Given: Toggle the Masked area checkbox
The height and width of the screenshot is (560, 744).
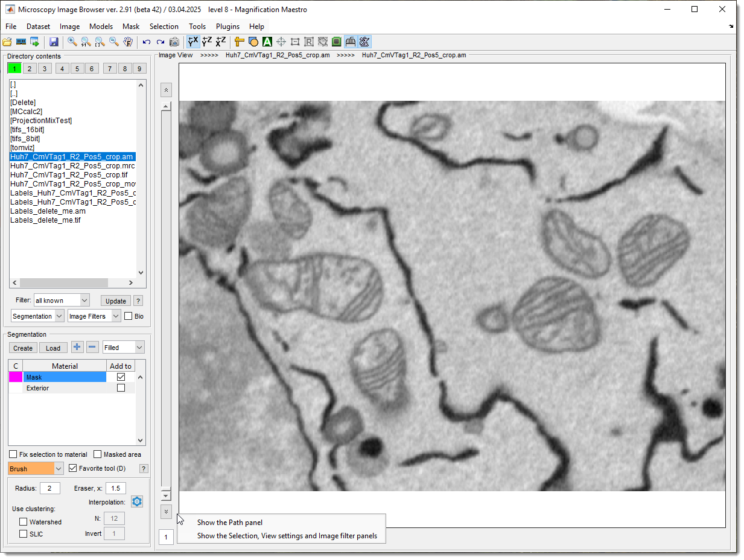Looking at the screenshot, I should point(98,454).
